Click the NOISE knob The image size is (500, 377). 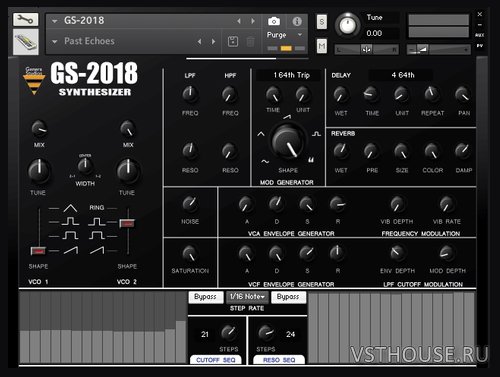tap(190, 204)
